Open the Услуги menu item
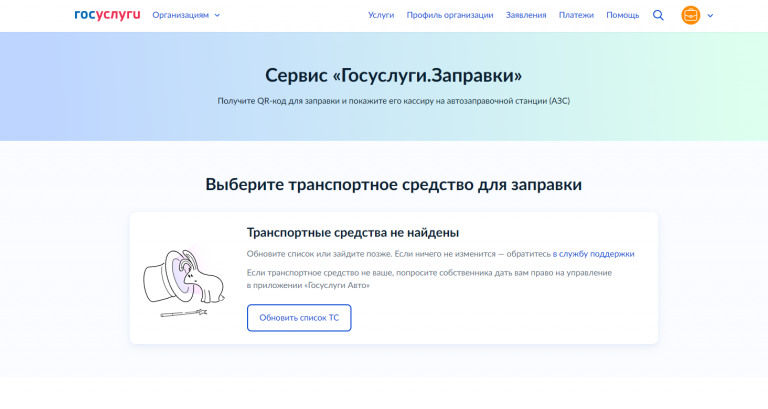Image resolution: width=768 pixels, height=409 pixels. [381, 15]
